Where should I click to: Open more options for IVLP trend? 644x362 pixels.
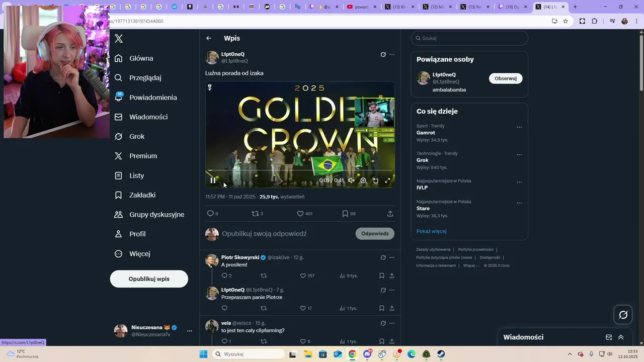click(x=519, y=182)
